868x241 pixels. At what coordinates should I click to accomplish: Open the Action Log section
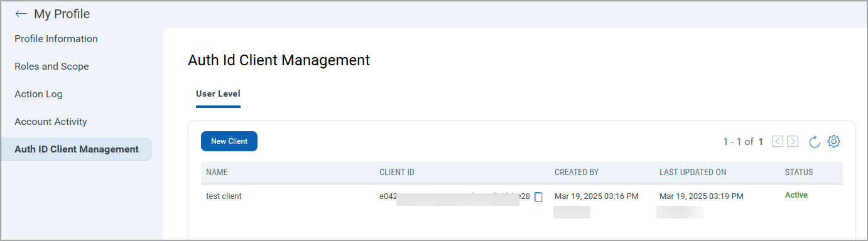(38, 94)
